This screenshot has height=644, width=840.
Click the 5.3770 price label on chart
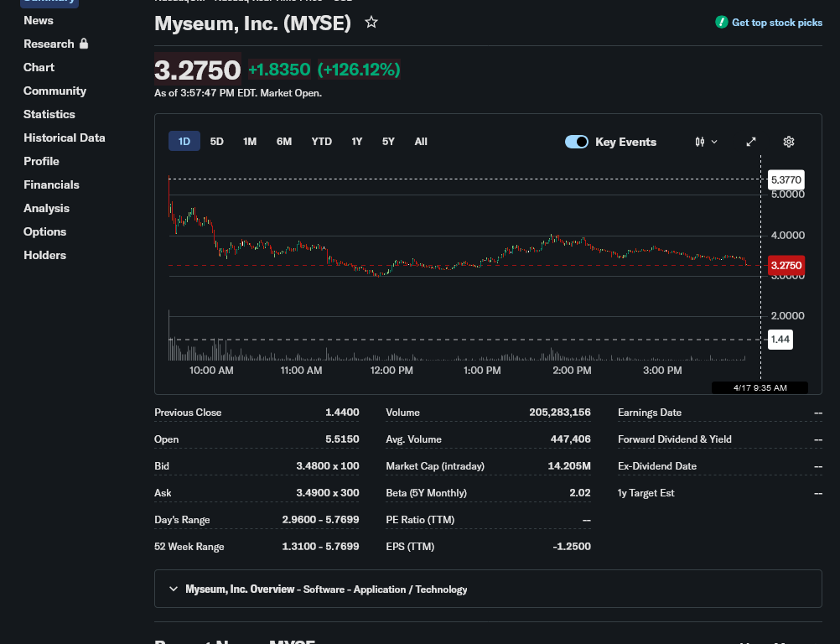click(786, 180)
